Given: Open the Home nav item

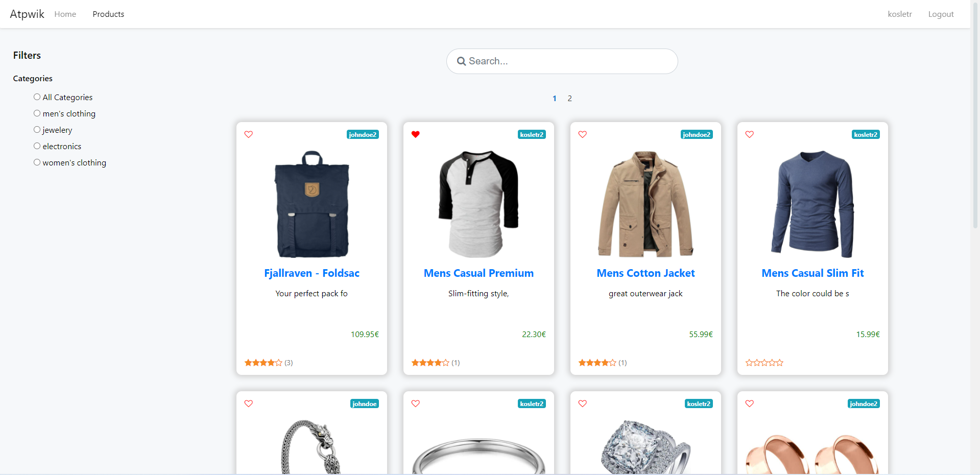Looking at the screenshot, I should click(65, 14).
